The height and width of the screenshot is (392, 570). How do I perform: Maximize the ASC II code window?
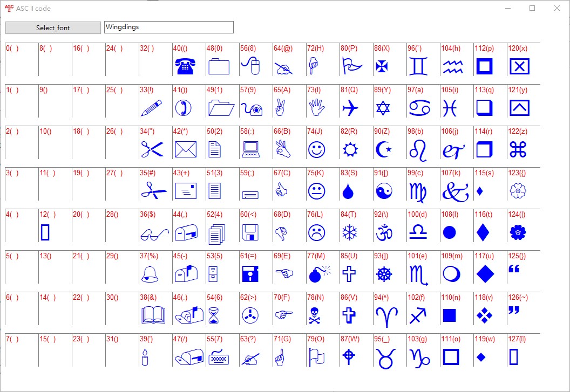point(532,8)
